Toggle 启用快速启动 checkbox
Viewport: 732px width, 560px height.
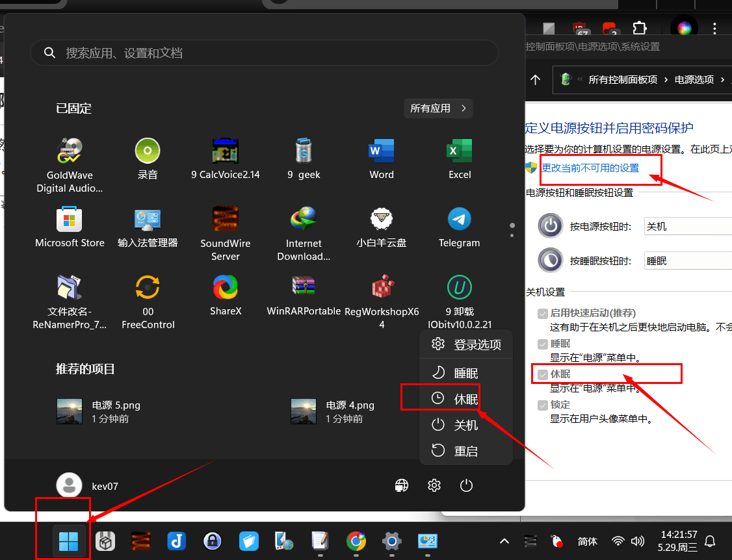(542, 313)
